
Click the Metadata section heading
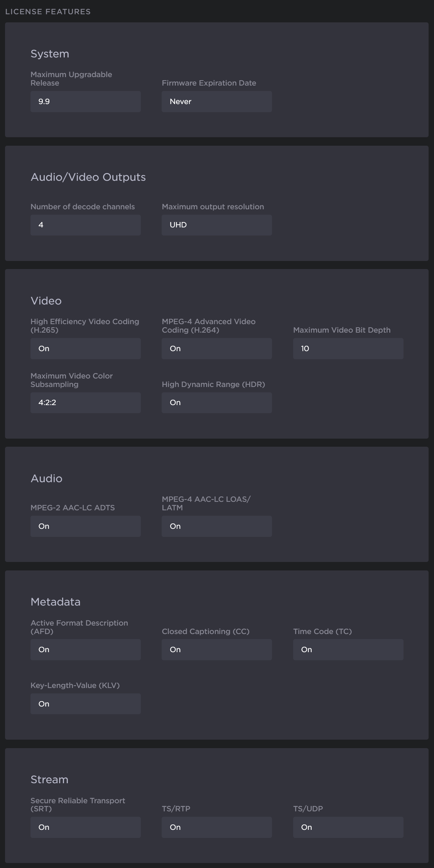(56, 602)
